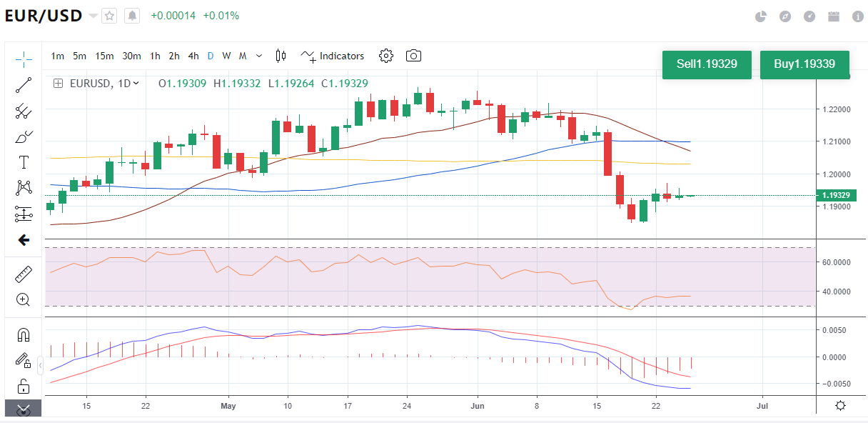The width and height of the screenshot is (868, 423).
Task: Toggle the price alert bell
Action: tap(132, 16)
